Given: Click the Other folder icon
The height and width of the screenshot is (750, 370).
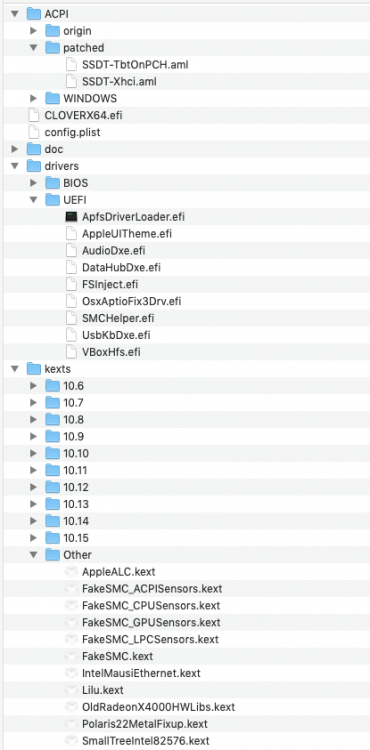Looking at the screenshot, I should [52, 555].
